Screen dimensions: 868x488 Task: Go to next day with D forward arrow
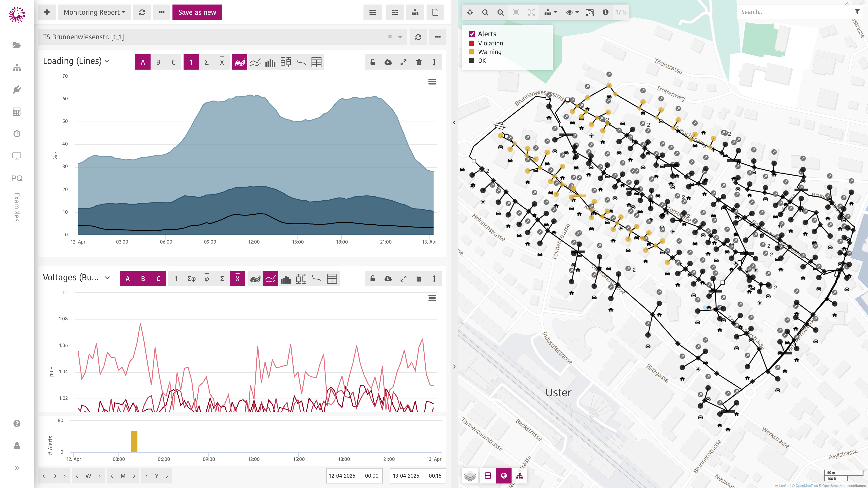tap(65, 476)
